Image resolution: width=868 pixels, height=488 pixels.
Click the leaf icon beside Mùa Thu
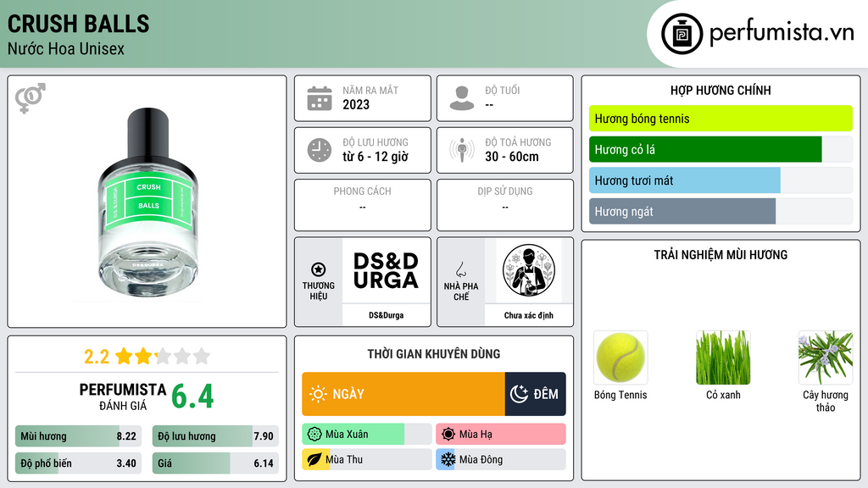pos(314,459)
